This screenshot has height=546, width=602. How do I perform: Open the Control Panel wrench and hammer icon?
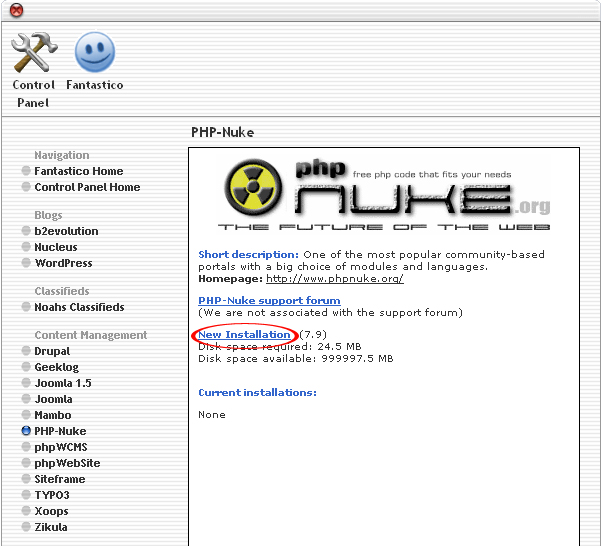click(34, 52)
